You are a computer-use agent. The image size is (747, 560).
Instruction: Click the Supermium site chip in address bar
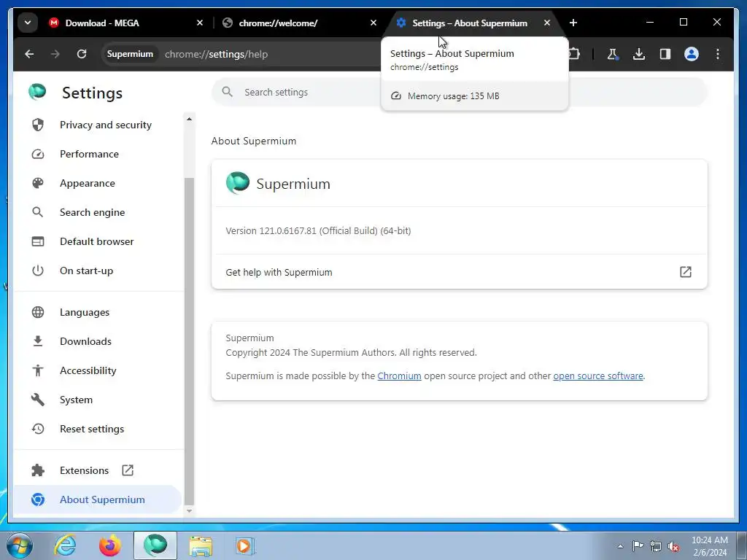pyautogui.click(x=130, y=54)
